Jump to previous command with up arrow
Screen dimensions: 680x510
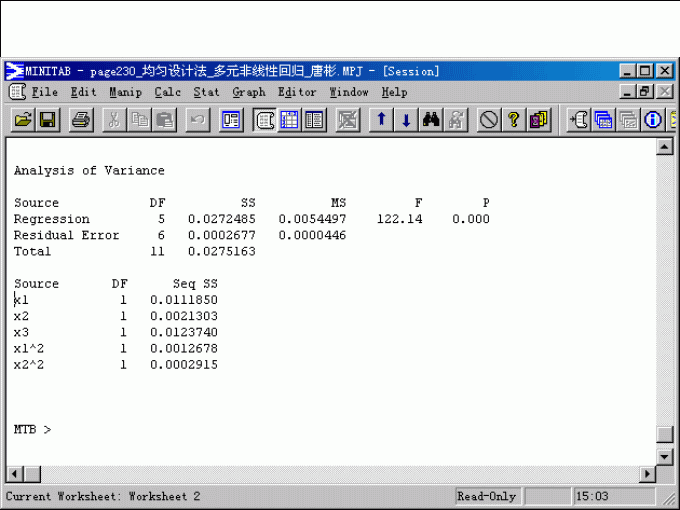tap(381, 120)
